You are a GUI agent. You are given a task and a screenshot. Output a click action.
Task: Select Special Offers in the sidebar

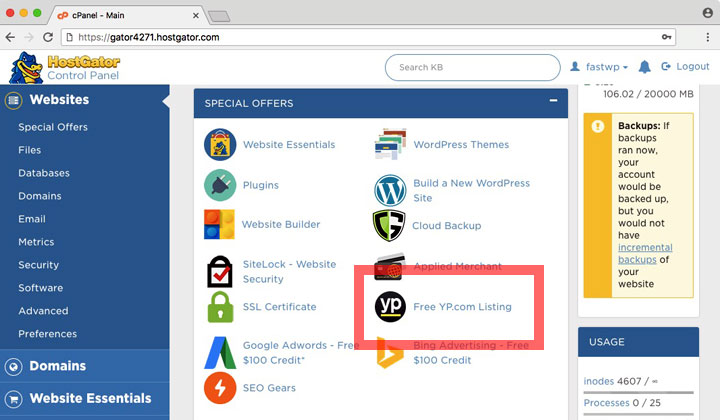coord(53,127)
